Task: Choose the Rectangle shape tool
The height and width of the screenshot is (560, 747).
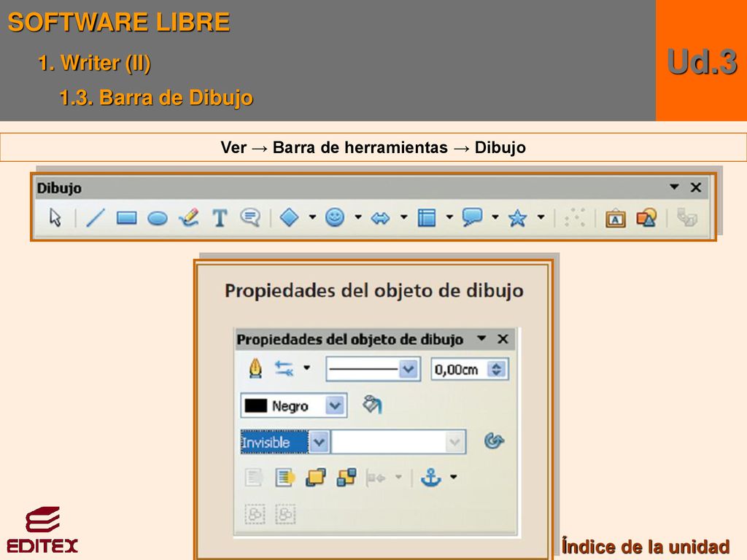Action: [x=127, y=218]
